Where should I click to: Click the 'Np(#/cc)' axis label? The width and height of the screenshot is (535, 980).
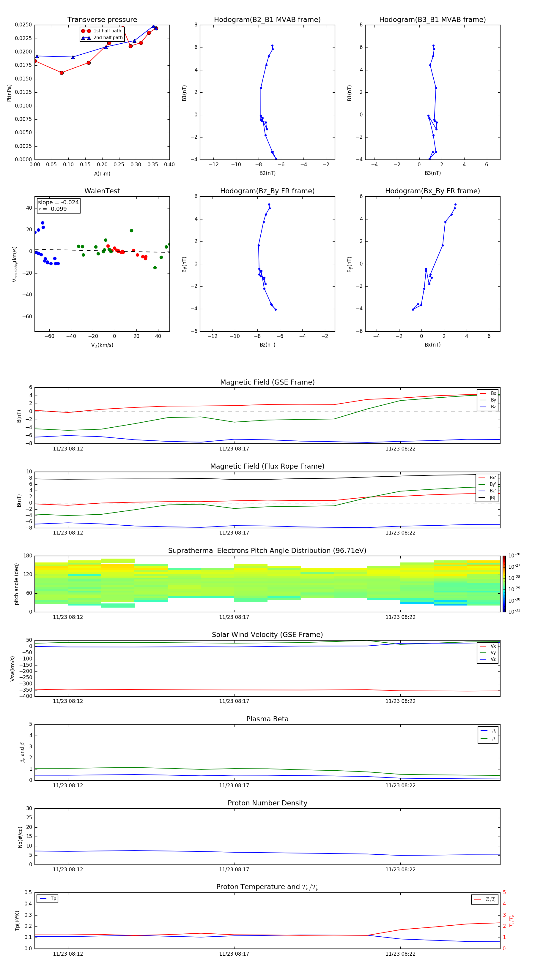click(20, 837)
